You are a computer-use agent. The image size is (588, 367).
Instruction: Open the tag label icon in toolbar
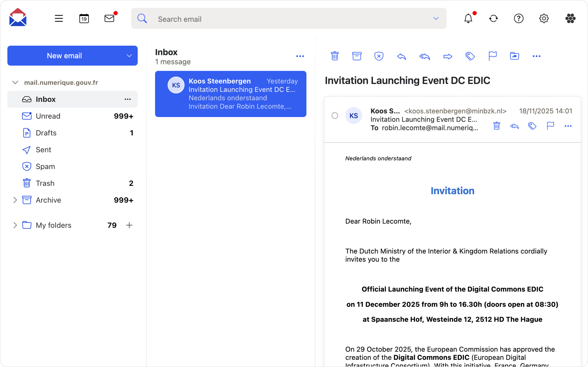point(470,56)
